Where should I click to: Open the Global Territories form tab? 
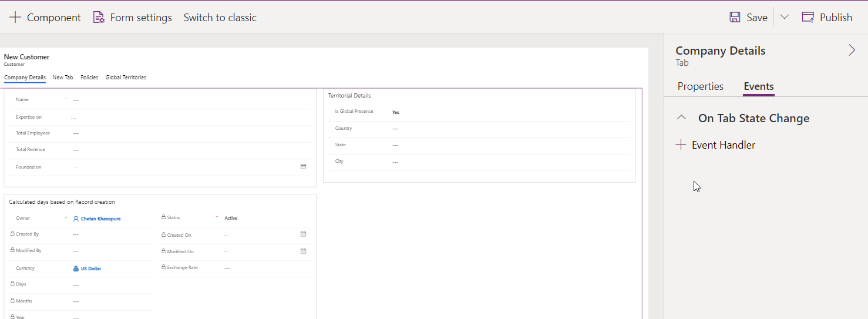pyautogui.click(x=126, y=78)
